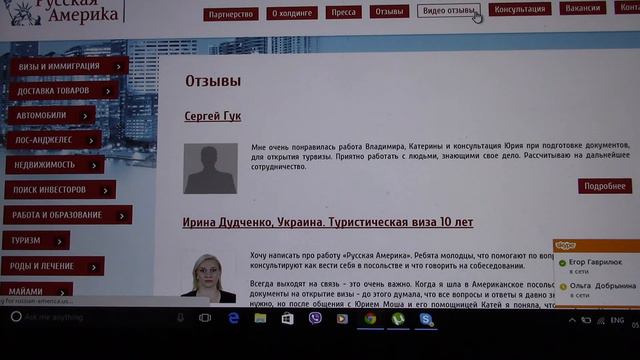
Task: Open Егор Гаврилюк Skype notification
Action: click(596, 266)
